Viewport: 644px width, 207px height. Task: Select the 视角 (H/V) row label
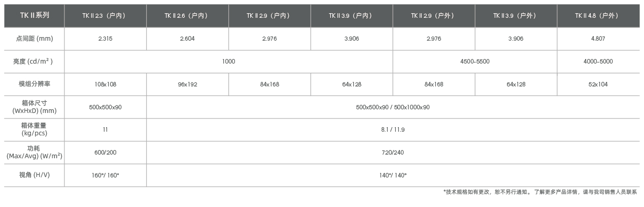[x=34, y=175]
